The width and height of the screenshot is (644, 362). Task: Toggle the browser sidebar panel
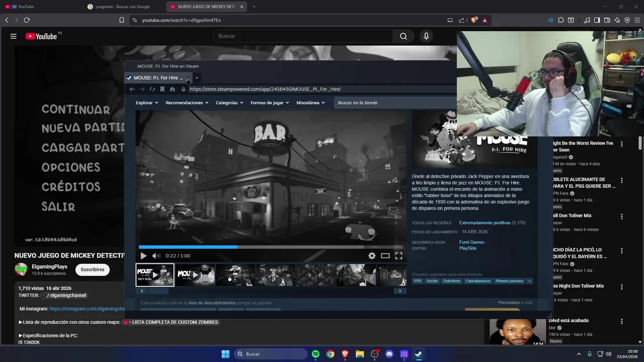coord(597,20)
